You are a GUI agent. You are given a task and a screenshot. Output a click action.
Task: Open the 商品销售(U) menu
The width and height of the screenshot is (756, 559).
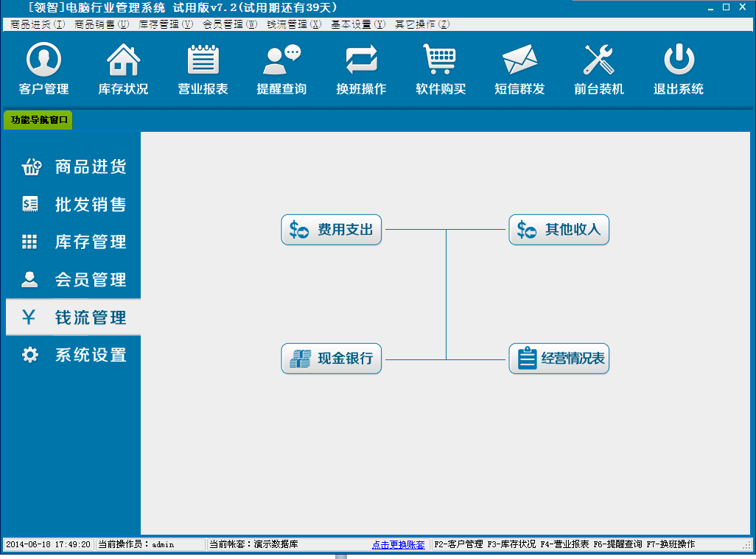point(102,24)
